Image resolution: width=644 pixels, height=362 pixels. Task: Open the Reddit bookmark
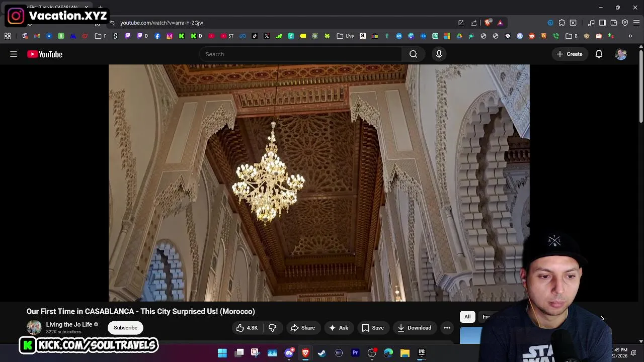click(x=532, y=36)
